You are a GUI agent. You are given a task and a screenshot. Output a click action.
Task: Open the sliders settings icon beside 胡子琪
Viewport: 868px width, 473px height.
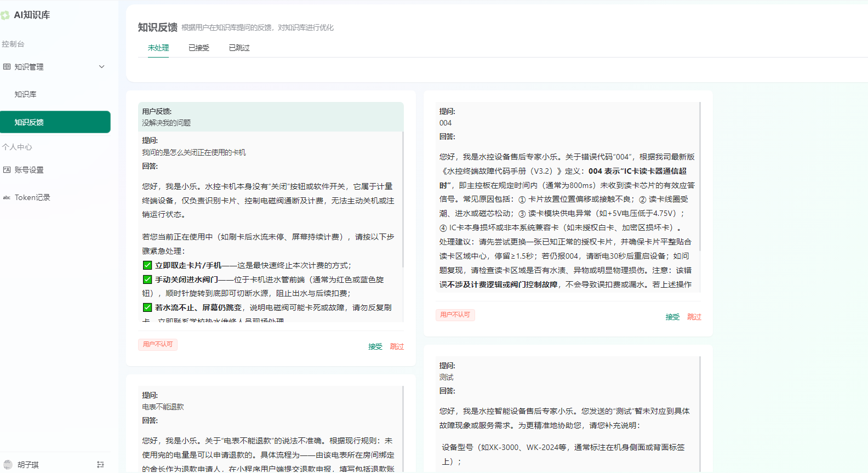[x=100, y=464]
